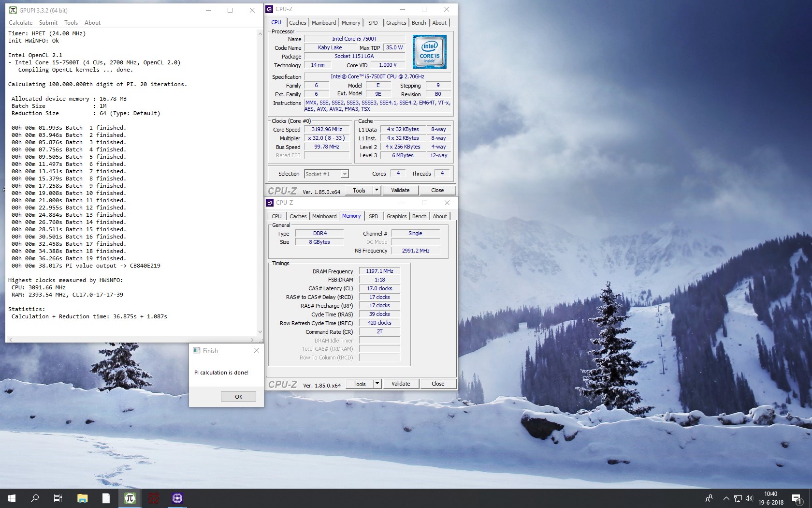The image size is (812, 508).
Task: Open About tab in lower CPU-Z
Action: click(440, 216)
